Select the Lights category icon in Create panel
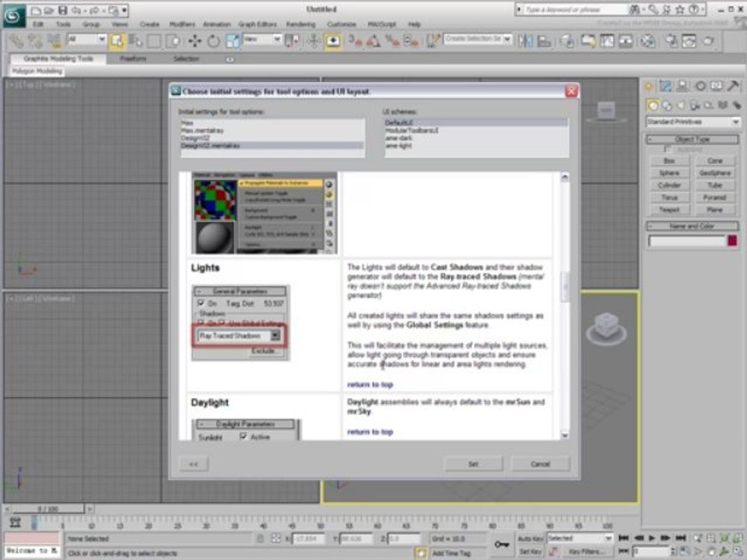 tap(682, 105)
